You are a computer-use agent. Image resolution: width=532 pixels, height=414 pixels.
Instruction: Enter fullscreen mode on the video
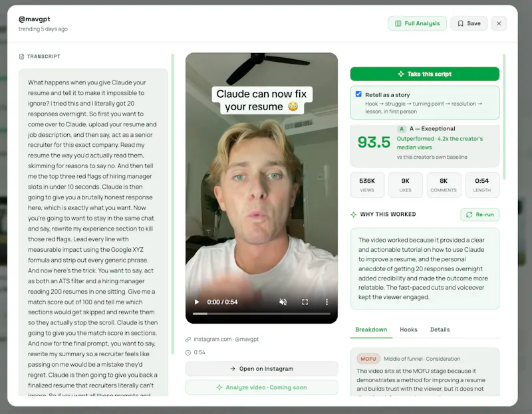click(x=305, y=302)
